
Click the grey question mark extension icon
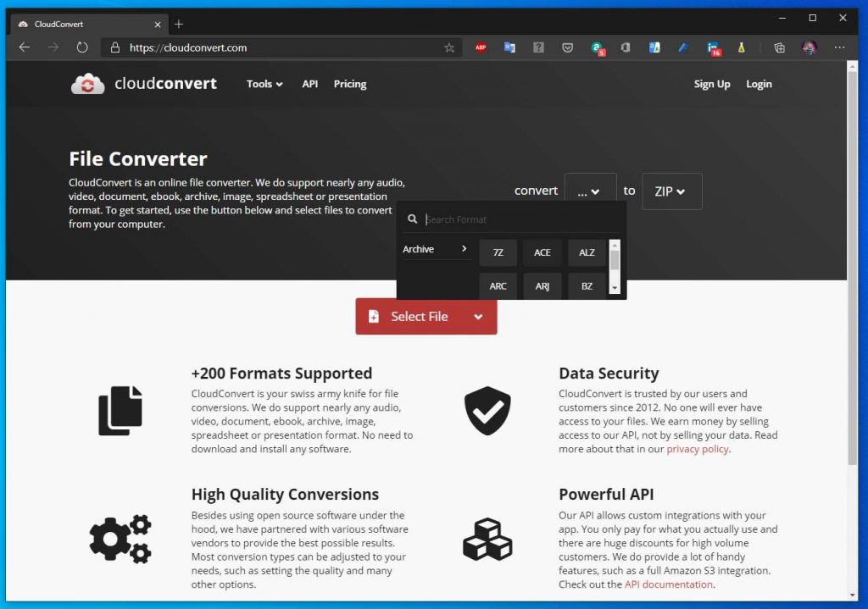click(x=538, y=47)
